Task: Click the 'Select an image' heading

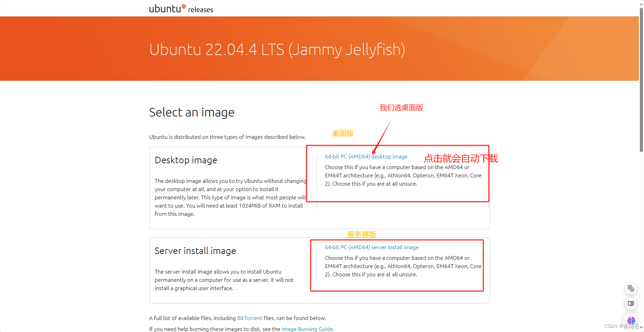Action: [192, 112]
